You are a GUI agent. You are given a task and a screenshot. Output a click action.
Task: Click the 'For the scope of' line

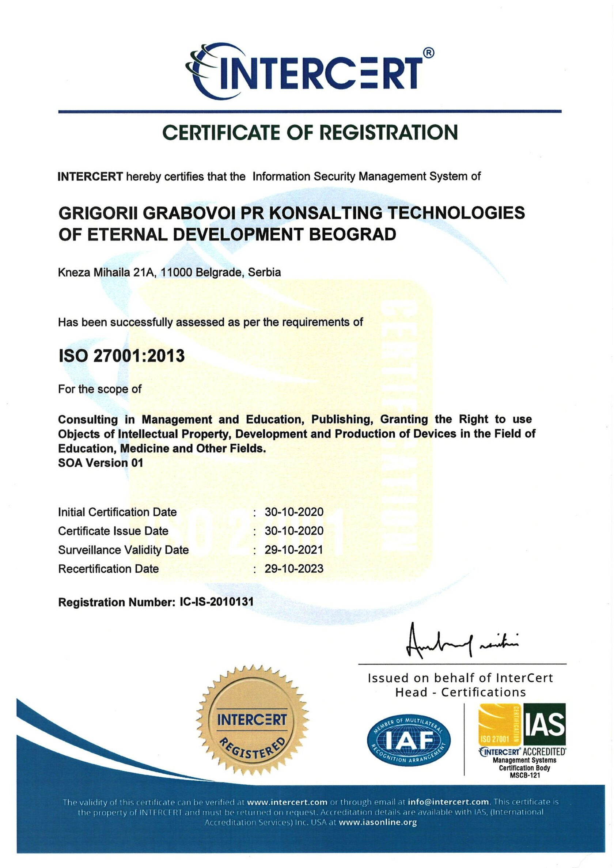(100, 389)
